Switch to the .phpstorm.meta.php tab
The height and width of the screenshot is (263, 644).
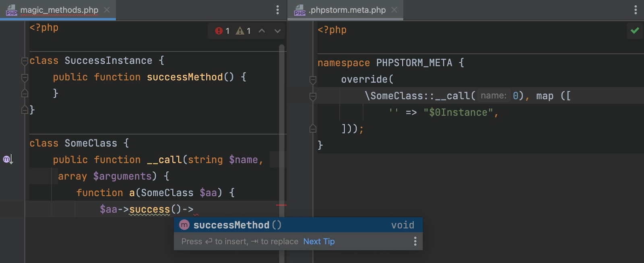click(x=347, y=10)
